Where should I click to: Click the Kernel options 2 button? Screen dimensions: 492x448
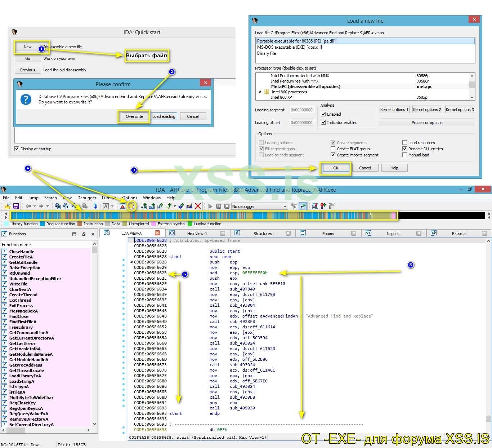pos(427,110)
